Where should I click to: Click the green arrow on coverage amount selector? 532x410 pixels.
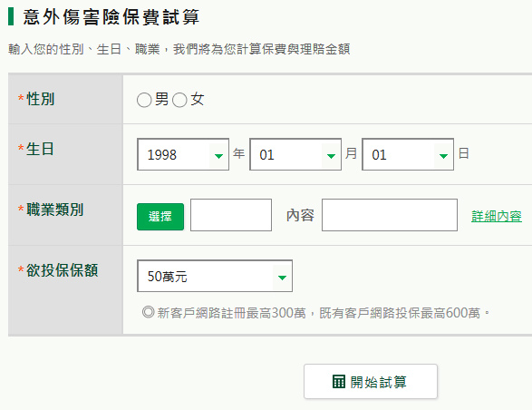[282, 278]
